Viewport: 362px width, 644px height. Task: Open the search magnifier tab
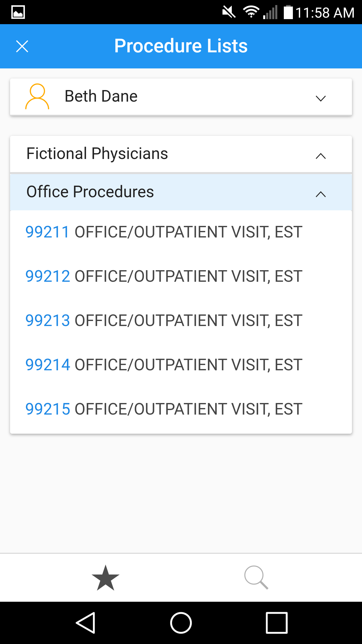pyautogui.click(x=256, y=578)
